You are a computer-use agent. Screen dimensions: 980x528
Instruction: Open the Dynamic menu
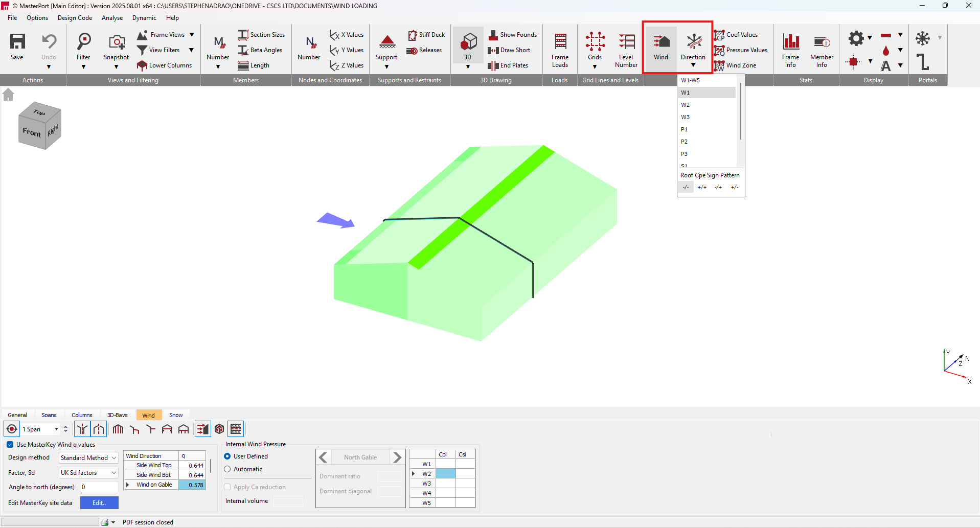coord(144,18)
